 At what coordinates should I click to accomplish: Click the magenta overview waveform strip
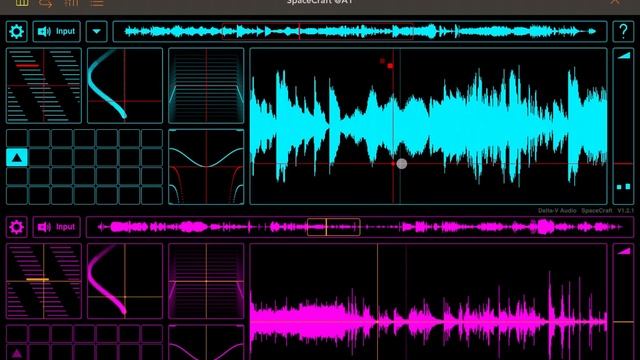tap(360, 227)
